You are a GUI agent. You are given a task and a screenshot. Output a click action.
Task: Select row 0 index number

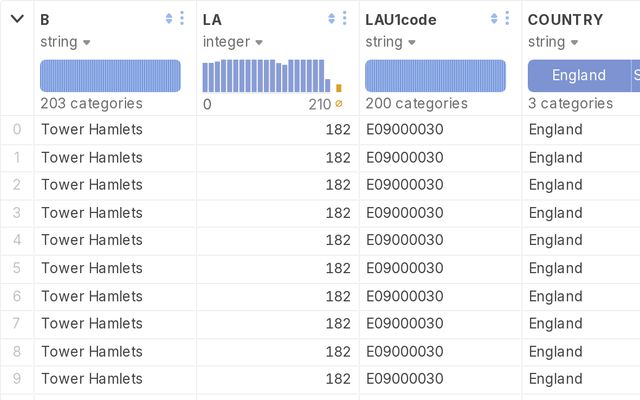16,129
